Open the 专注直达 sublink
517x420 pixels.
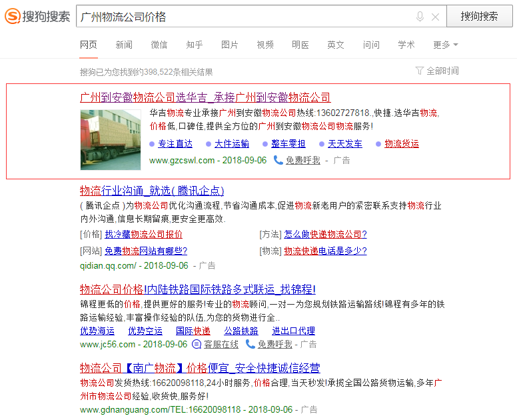click(x=175, y=144)
